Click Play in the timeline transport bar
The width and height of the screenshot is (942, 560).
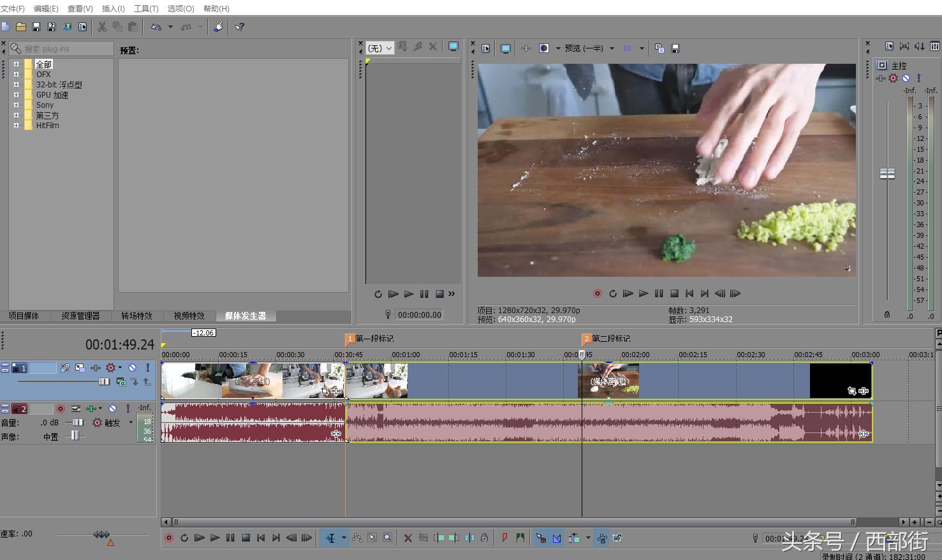point(215,538)
